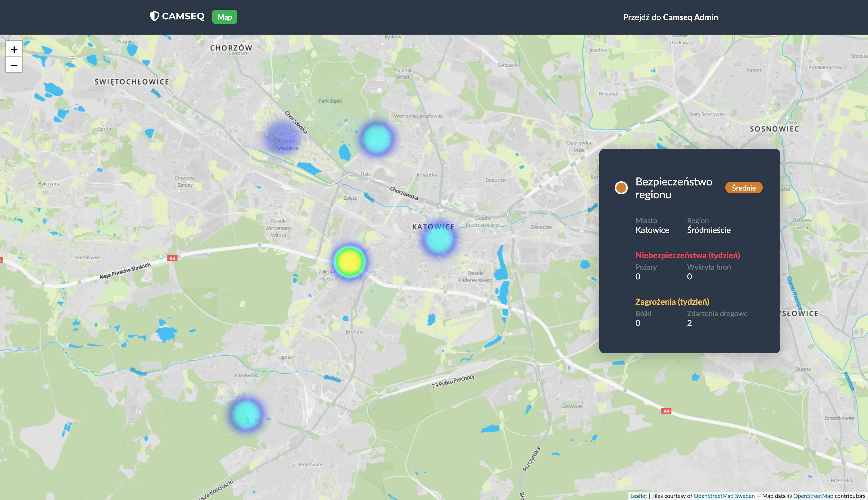The height and width of the screenshot is (500, 868).
Task: Click the yellow heatmap hotspot near Załęska Hałda
Action: (350, 261)
